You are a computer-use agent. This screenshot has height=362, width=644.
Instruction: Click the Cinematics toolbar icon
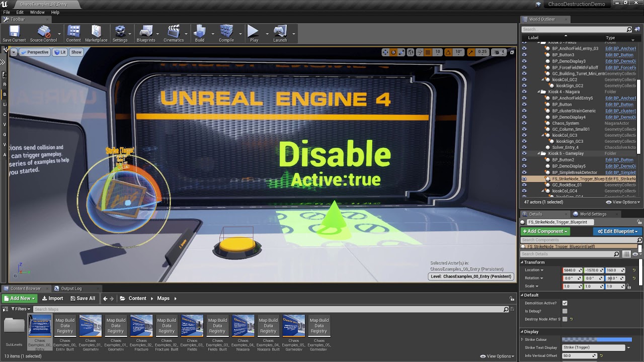click(x=174, y=34)
